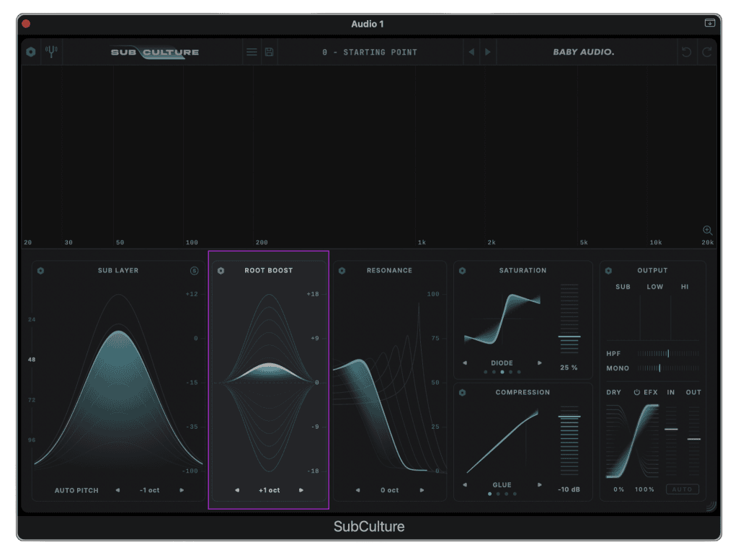
Task: Click the IN level fader
Action: point(671,441)
